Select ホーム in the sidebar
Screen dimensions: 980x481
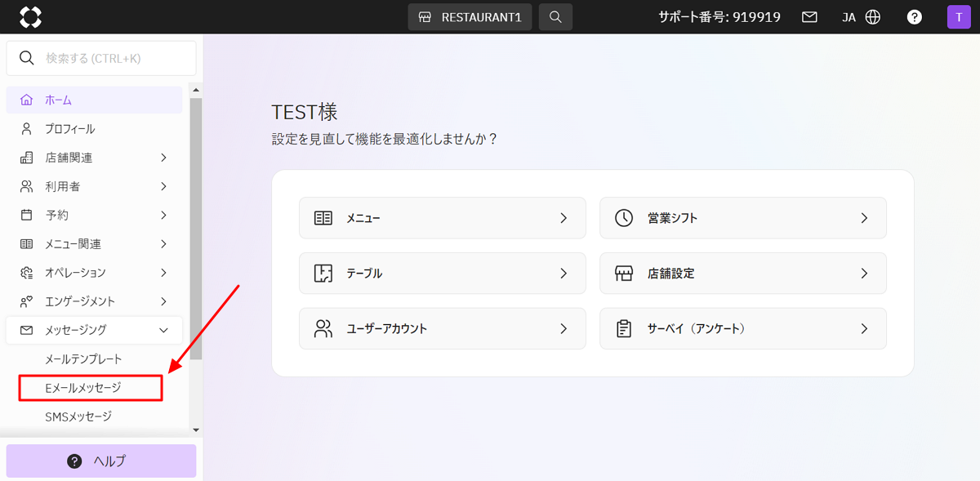[x=94, y=100]
